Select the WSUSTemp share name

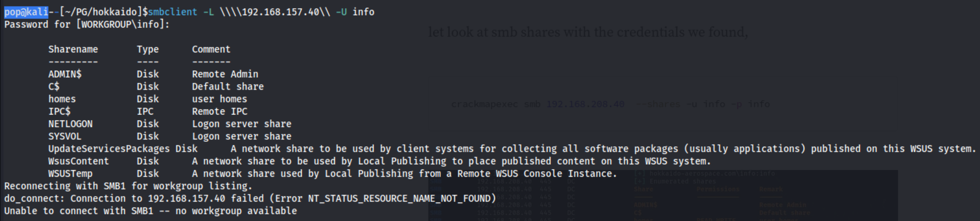(70, 173)
